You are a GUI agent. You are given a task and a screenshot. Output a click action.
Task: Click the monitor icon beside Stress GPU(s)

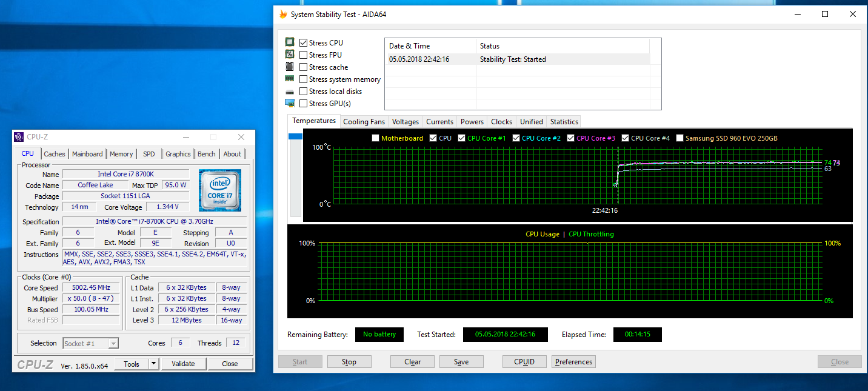click(x=290, y=103)
